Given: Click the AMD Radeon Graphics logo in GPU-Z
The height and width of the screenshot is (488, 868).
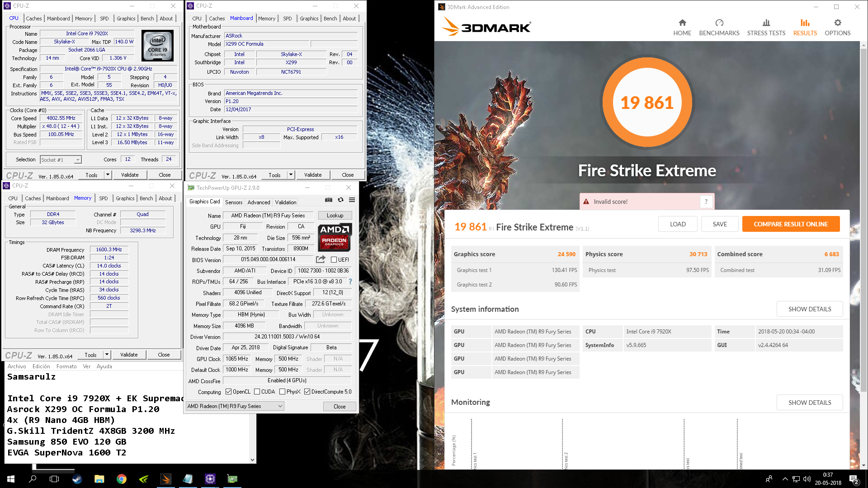Looking at the screenshot, I should (x=335, y=237).
